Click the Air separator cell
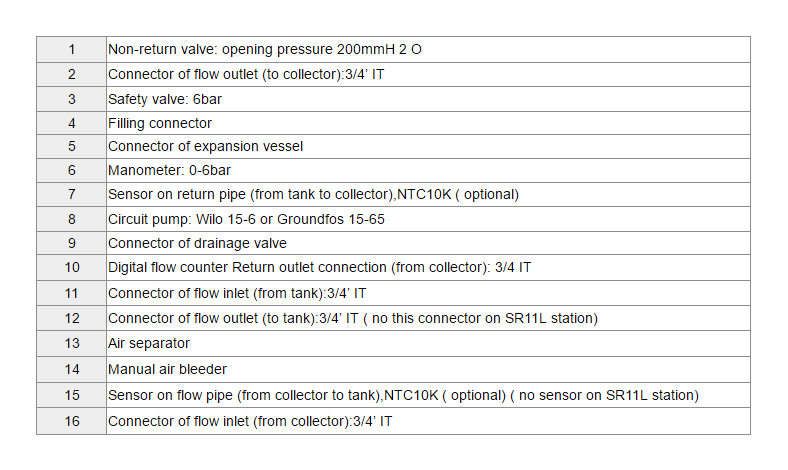The height and width of the screenshot is (470, 788). pyautogui.click(x=149, y=343)
